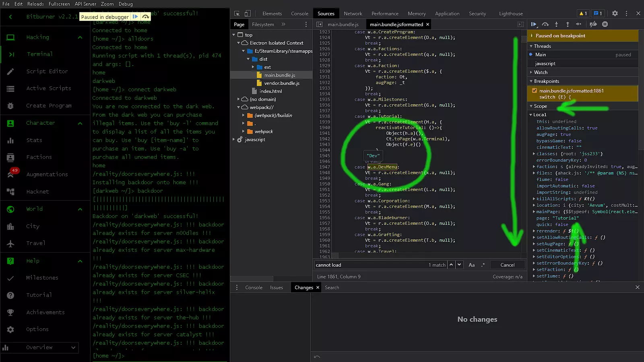
Task: Cancel the code search
Action: [507, 265]
